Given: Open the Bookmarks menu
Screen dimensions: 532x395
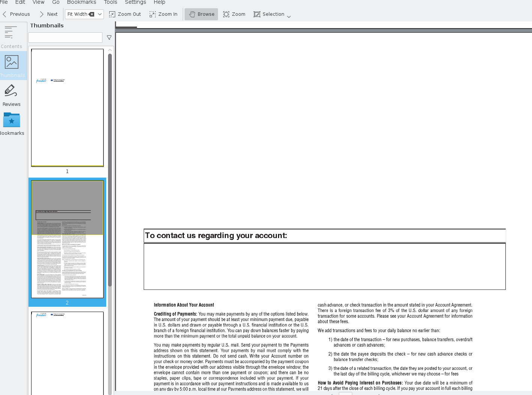Looking at the screenshot, I should [81, 2].
